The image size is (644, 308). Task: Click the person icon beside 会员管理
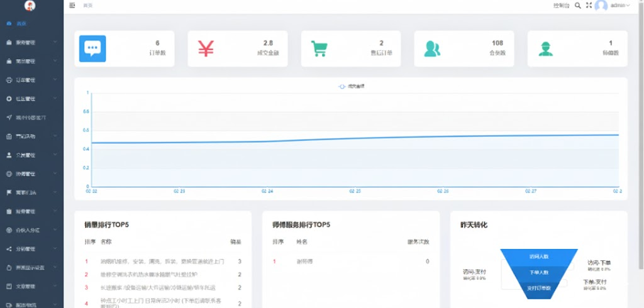[x=9, y=155]
